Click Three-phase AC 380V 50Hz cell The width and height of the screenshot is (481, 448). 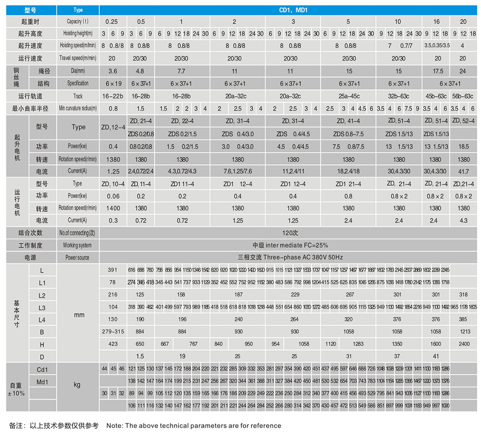point(290,257)
